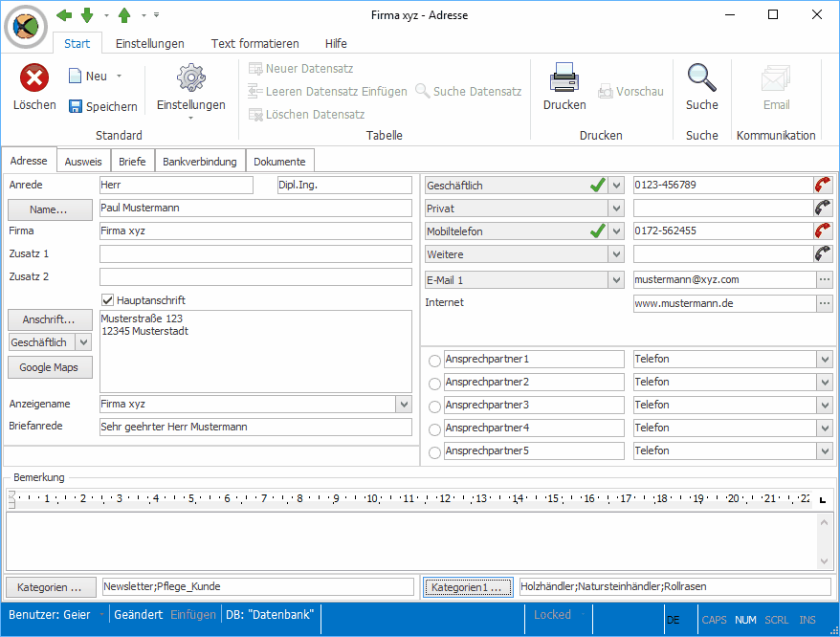Screen dimensions: 840x637
Task: Open the Hilfe ribbon tab
Action: (x=336, y=43)
